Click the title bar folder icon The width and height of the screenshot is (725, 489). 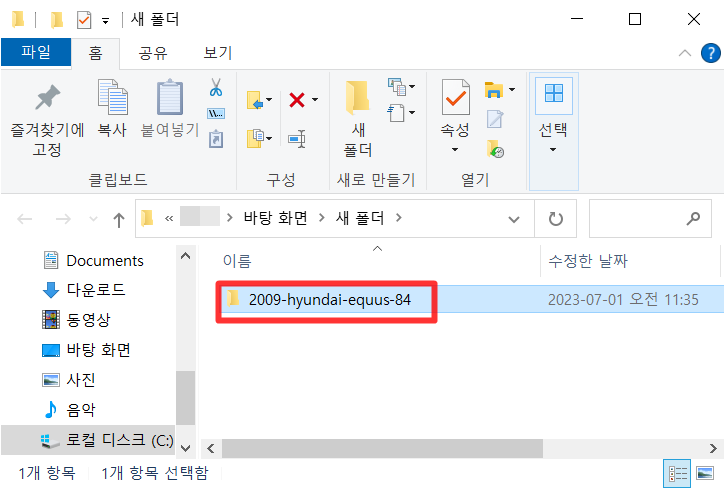[18, 19]
